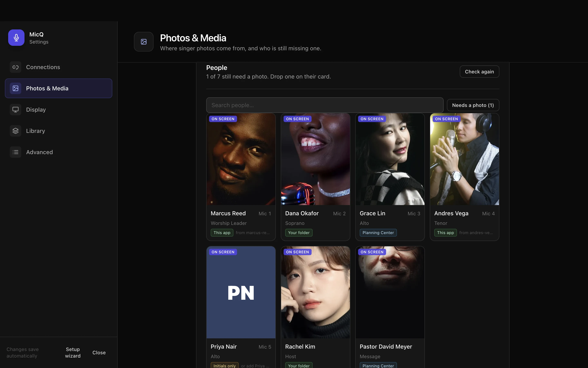This screenshot has height=368, width=588.
Task: Click the Library layers icon in sidebar
Action: 16,131
